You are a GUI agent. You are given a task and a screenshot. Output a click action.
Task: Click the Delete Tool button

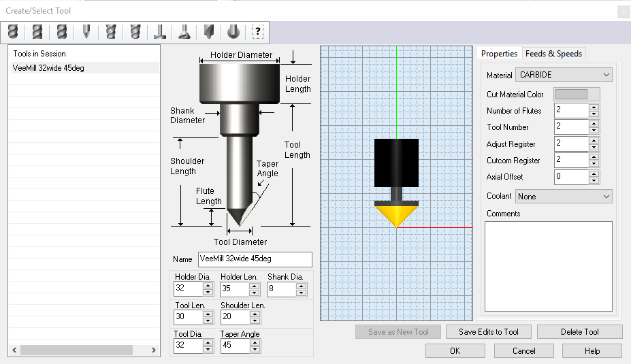tap(579, 332)
